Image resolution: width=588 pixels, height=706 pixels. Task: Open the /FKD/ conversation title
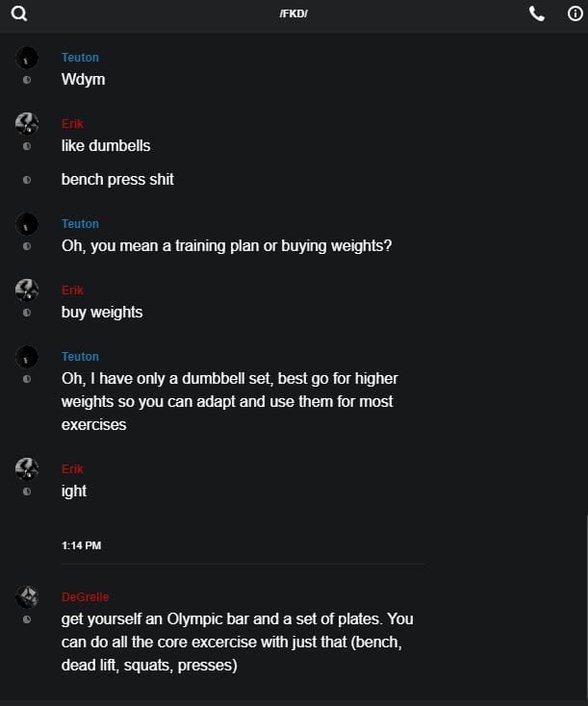[x=294, y=13]
